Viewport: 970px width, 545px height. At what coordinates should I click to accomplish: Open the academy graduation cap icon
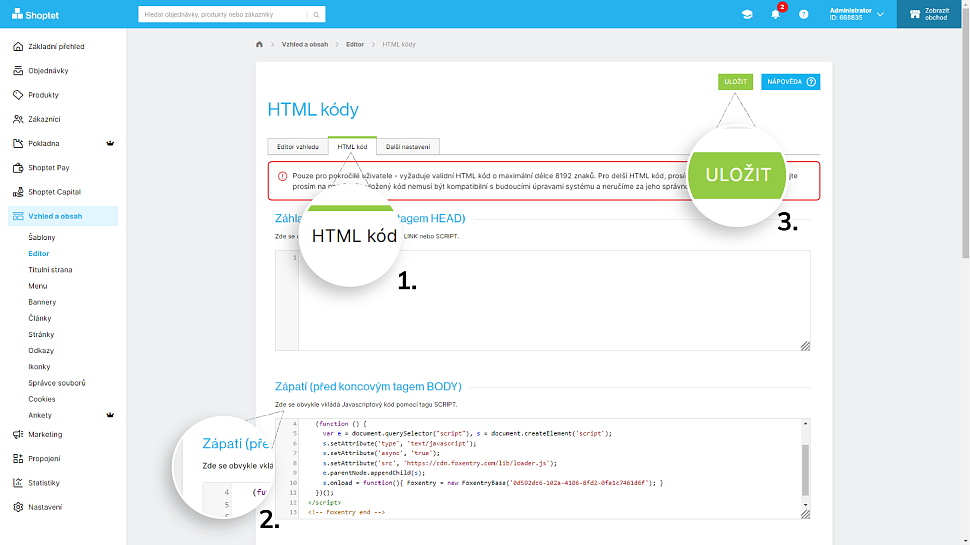pos(747,14)
